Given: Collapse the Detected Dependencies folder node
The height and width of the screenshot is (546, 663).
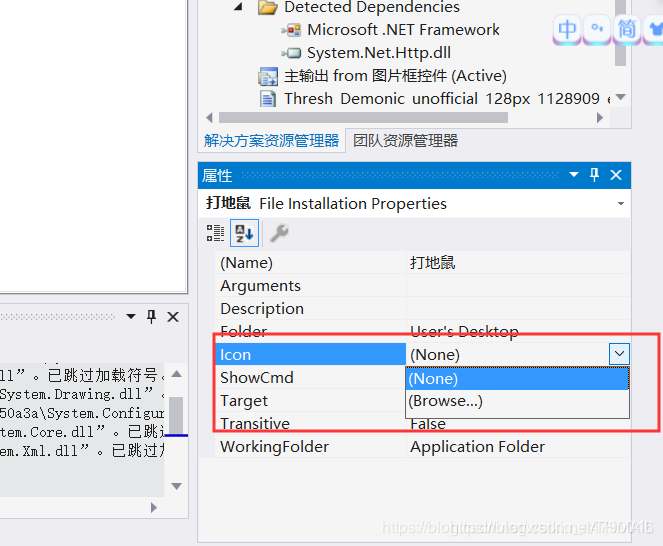Looking at the screenshot, I should coord(238,6).
